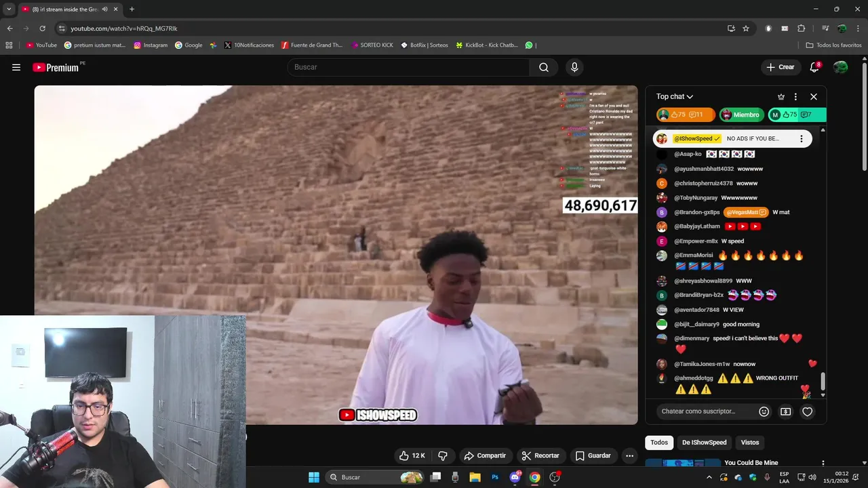Select the Vistos filter chip

tap(750, 443)
